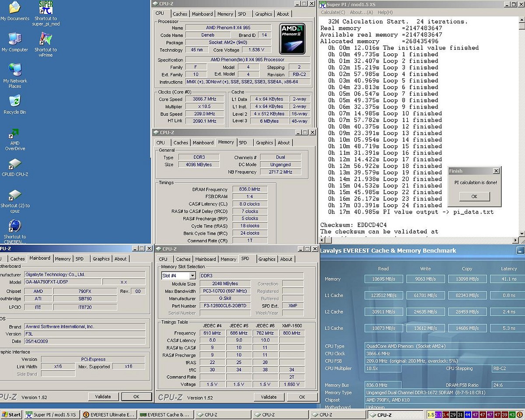Click the Multiplier value x 18.5
Image resolution: width=525 pixels, height=420 pixels.
204,107
